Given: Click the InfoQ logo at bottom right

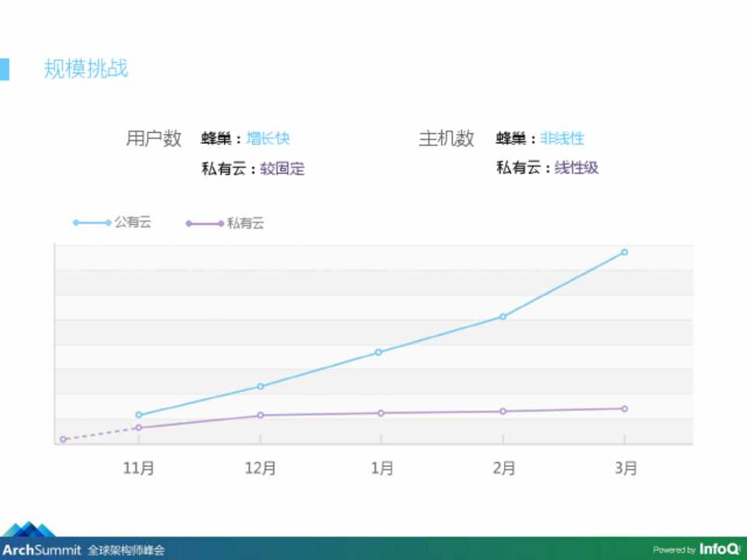Looking at the screenshot, I should click(718, 549).
